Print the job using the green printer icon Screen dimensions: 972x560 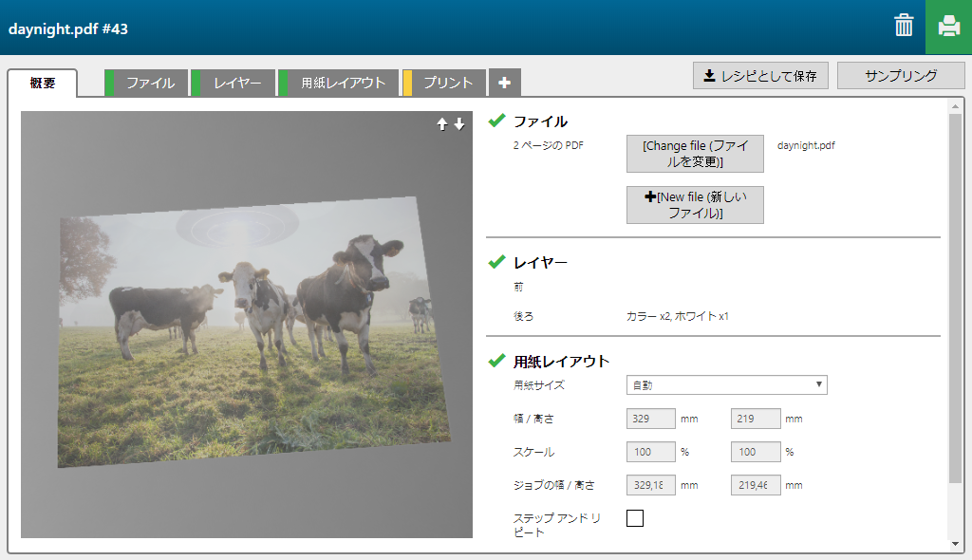point(948,27)
